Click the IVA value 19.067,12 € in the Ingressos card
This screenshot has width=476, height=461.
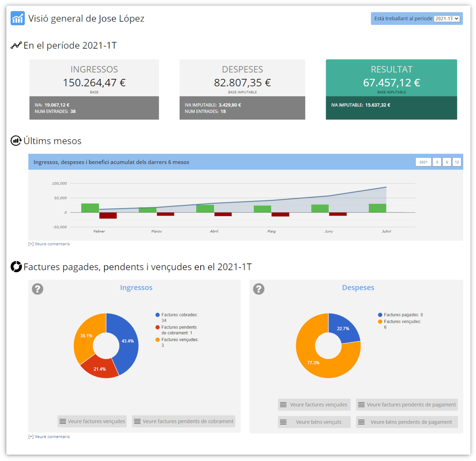57,105
